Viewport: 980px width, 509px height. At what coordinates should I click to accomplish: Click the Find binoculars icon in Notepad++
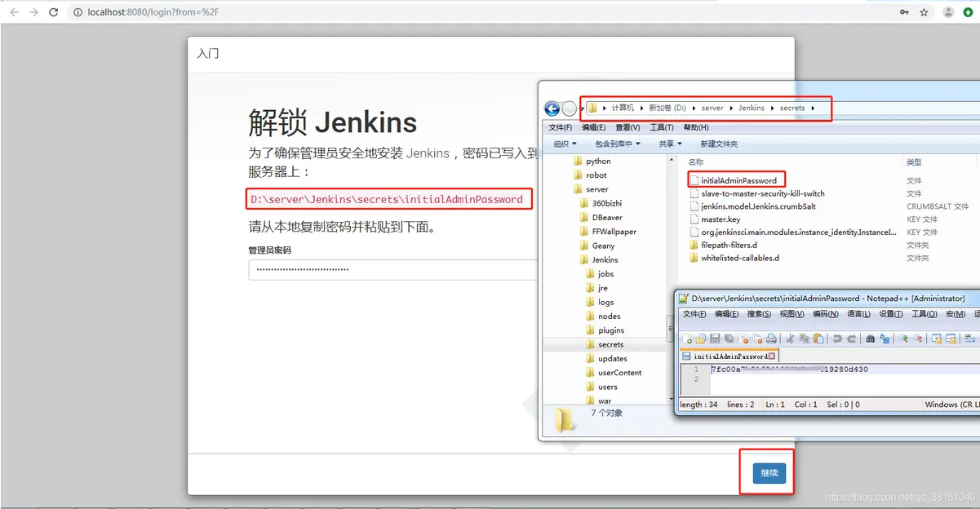click(871, 339)
